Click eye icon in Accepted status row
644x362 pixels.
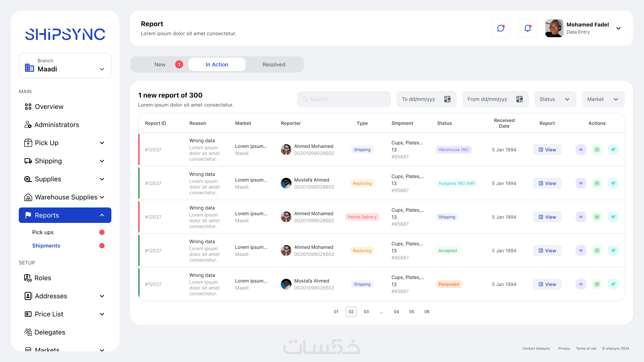coord(581,251)
